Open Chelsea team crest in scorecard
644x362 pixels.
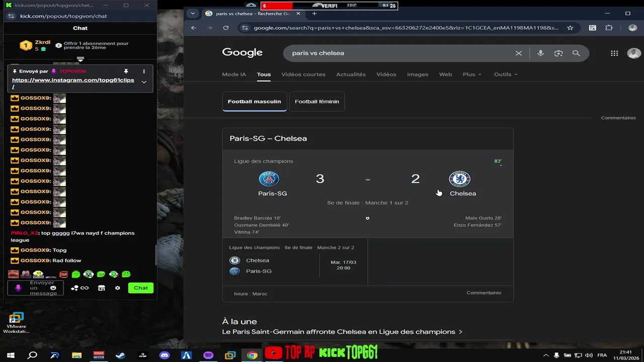coord(459,179)
